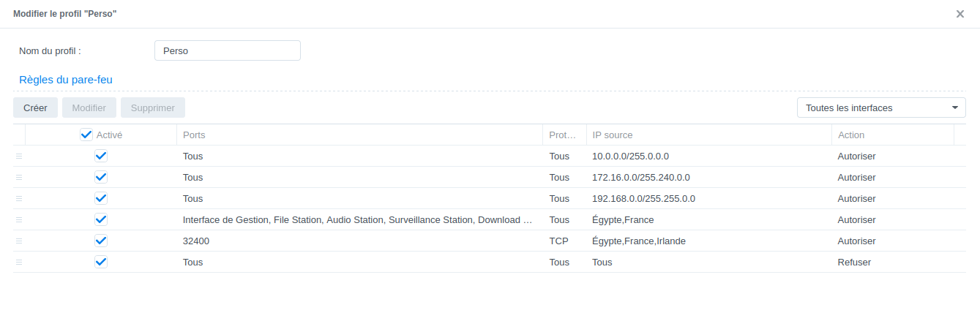Click drag handle of 10.0.0.0 rule
This screenshot has width=980, height=332.
pos(19,156)
